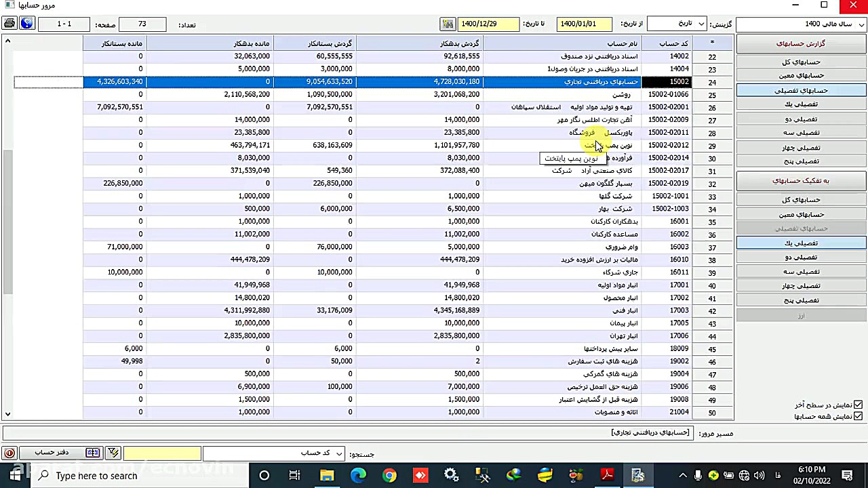This screenshot has height=488, width=868.
Task: Click the yellow search input box in the bottom bar
Action: (x=162, y=453)
